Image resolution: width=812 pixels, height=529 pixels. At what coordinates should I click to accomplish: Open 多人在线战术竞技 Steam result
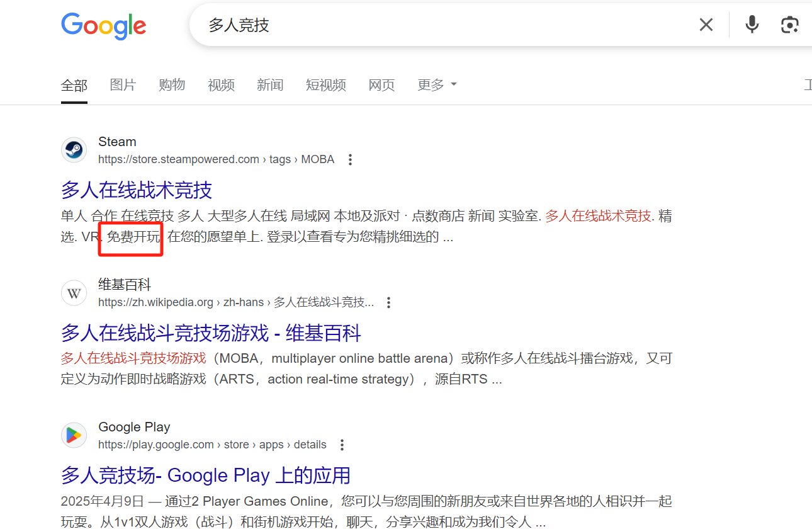pos(137,190)
